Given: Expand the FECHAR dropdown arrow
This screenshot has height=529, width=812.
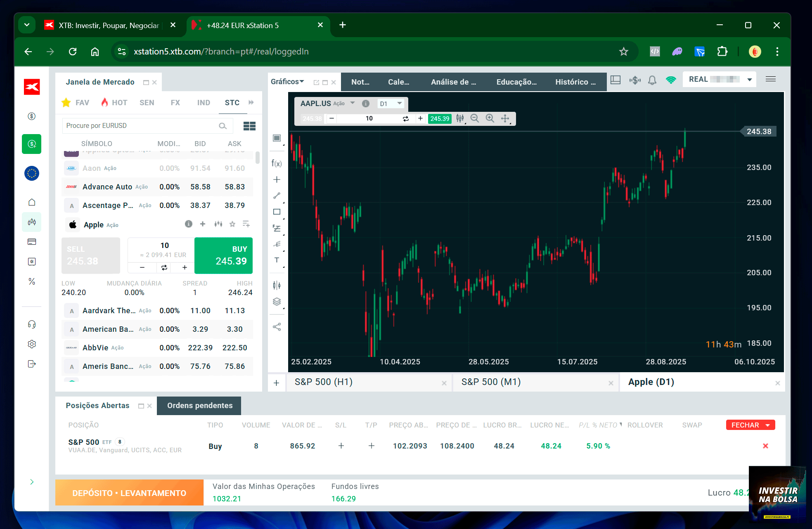Looking at the screenshot, I should pos(768,425).
